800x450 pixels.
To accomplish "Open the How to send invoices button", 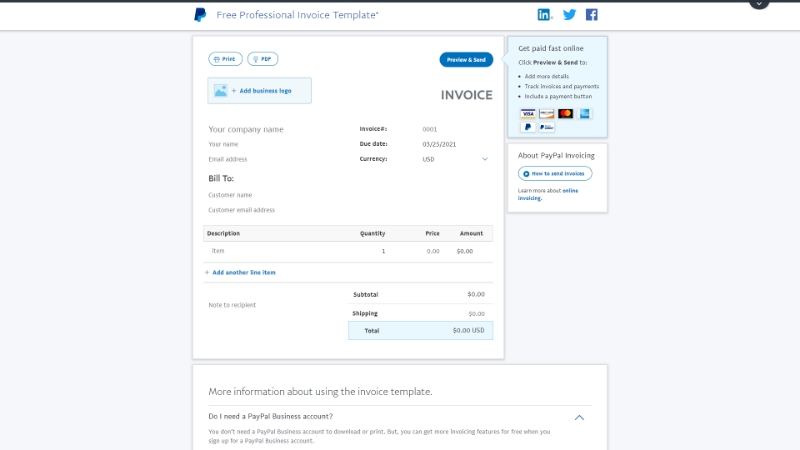I will coord(555,173).
